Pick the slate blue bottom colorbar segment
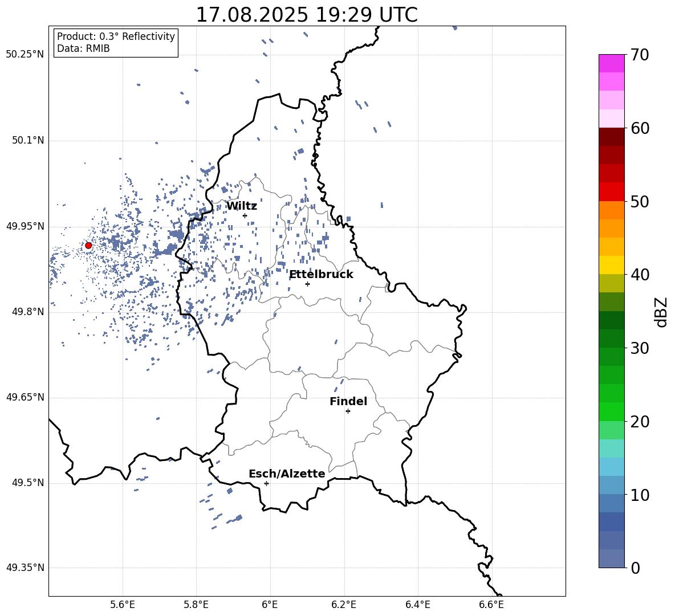 [611, 558]
